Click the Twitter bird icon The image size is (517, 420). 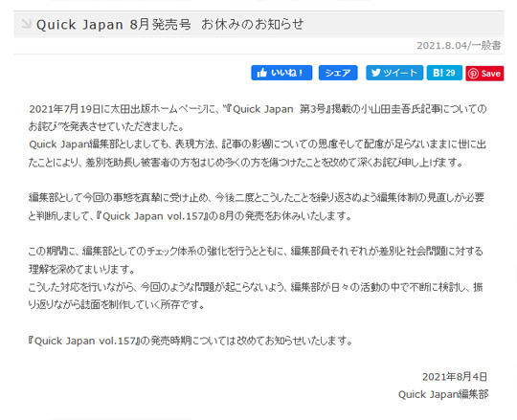pos(376,73)
